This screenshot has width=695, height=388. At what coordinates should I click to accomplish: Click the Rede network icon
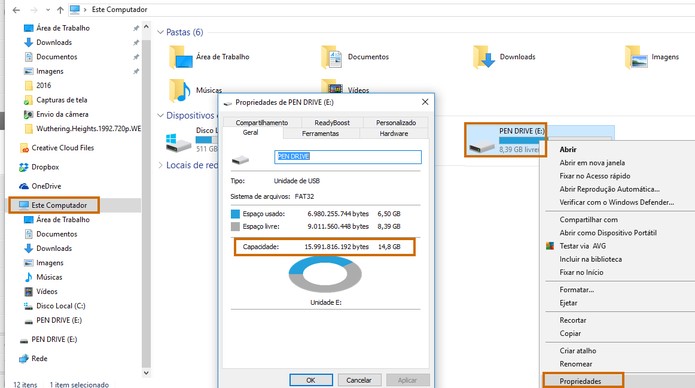[x=24, y=359]
